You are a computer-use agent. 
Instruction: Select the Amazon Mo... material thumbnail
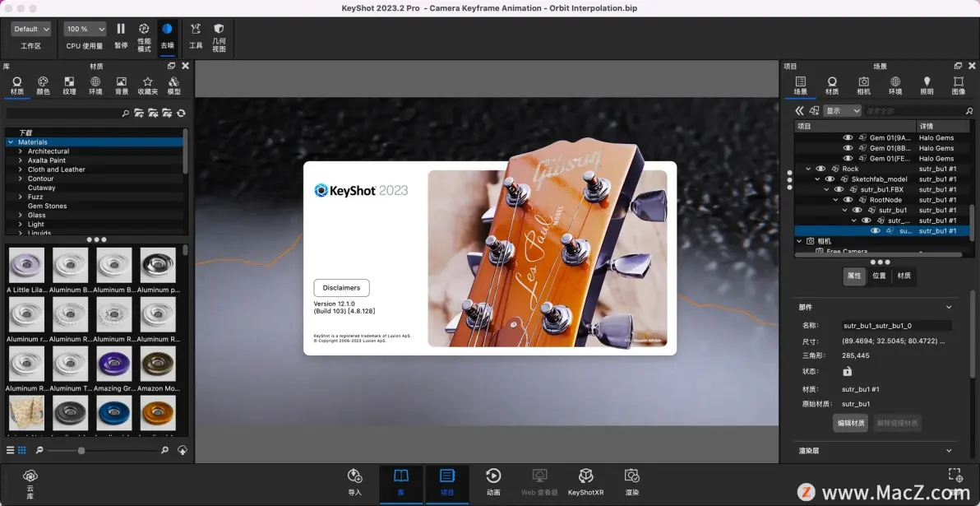coord(158,364)
